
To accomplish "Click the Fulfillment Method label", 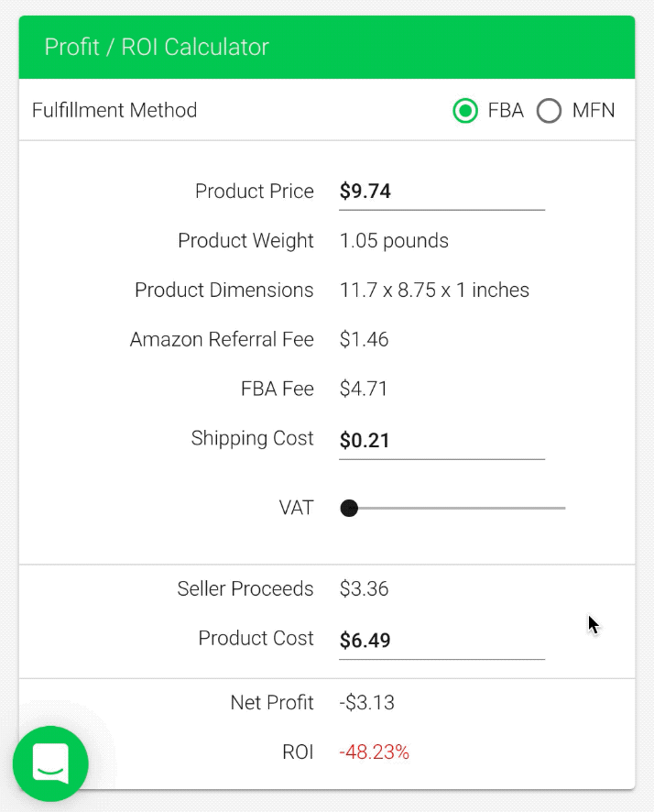I will [114, 111].
